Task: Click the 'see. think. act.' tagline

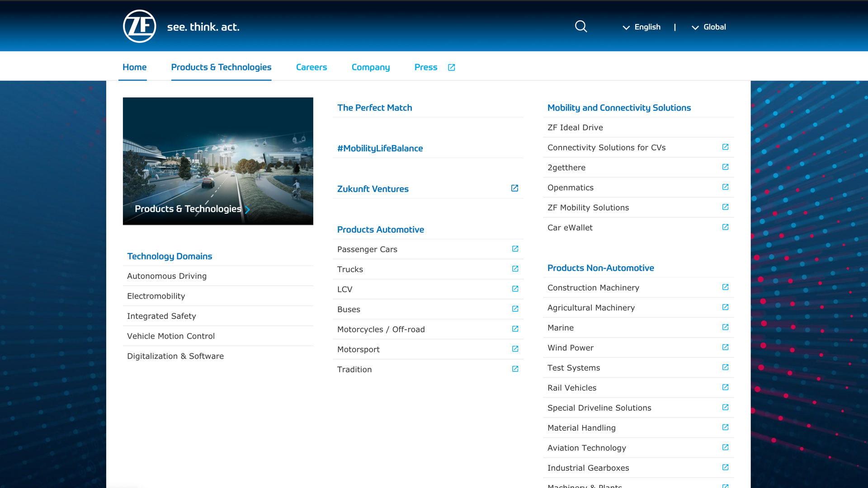Action: point(203,27)
